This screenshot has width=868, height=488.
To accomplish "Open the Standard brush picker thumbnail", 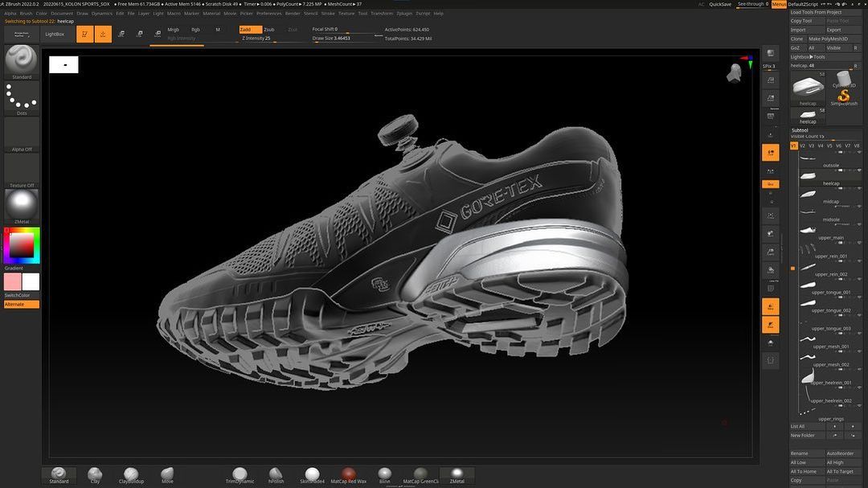I will (x=22, y=62).
